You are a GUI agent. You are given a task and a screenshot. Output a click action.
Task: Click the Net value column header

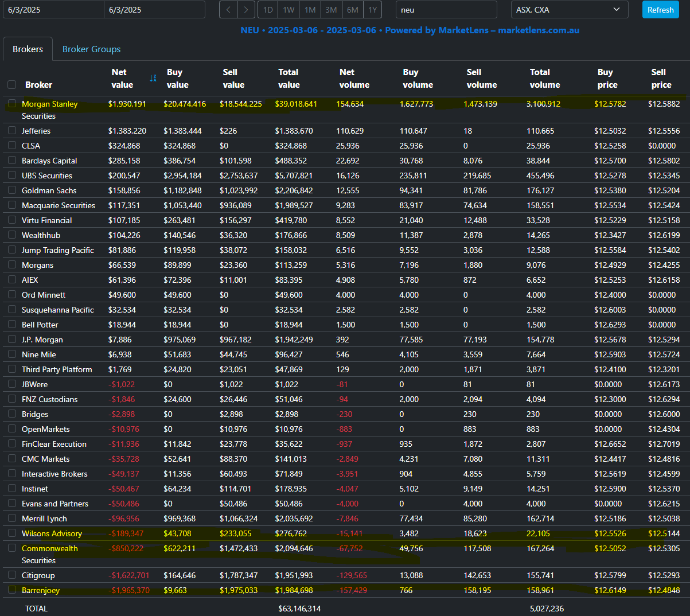(122, 79)
